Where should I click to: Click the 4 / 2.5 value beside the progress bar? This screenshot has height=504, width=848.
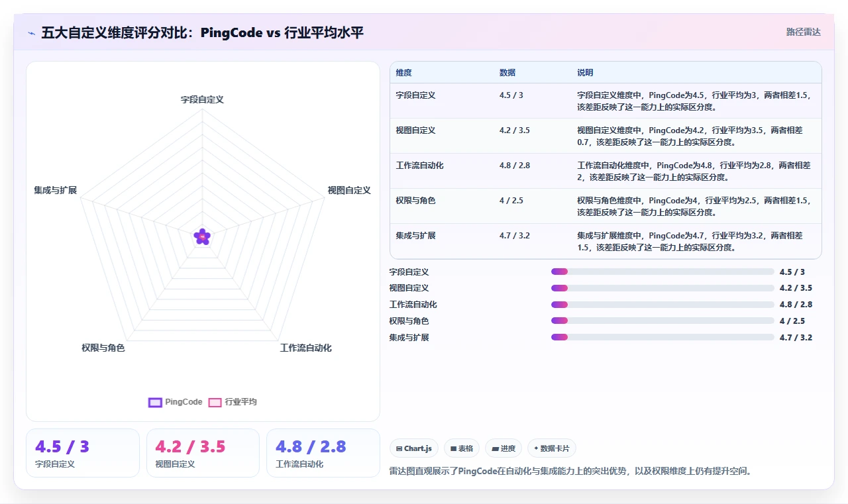pyautogui.click(x=792, y=321)
